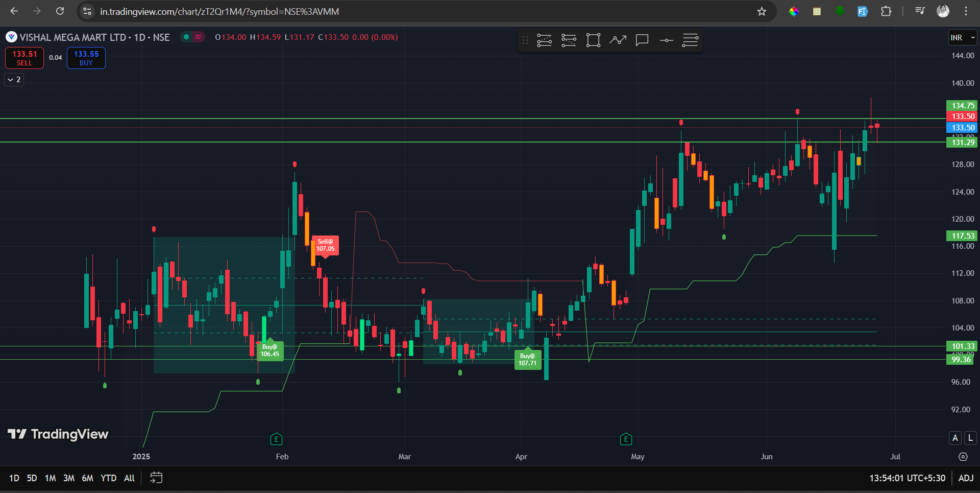
Task: Open chart settings gear on time axis
Action: [x=963, y=457]
